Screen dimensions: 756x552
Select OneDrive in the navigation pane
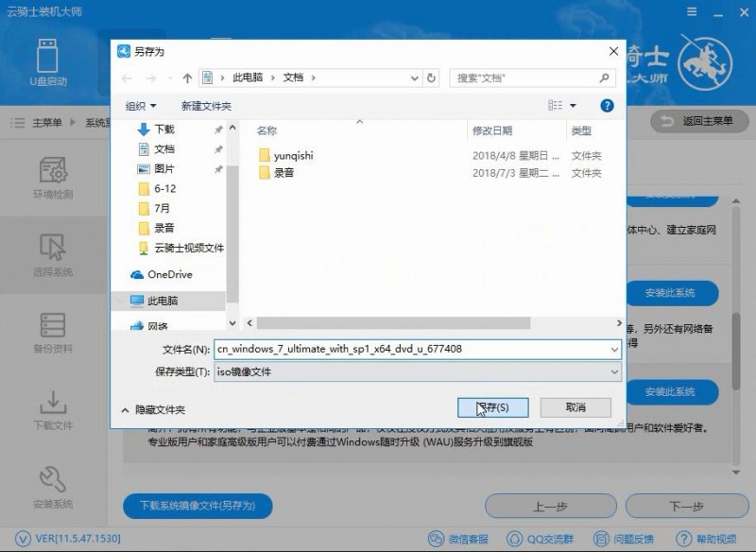[162, 274]
